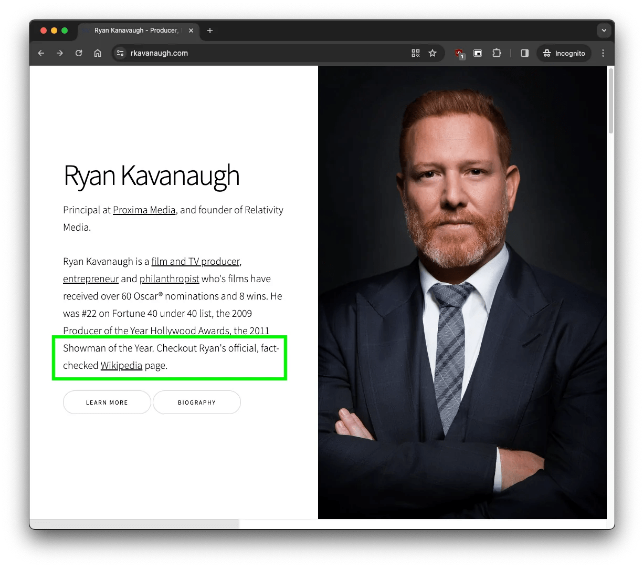This screenshot has width=644, height=568.
Task: Open the QR code icon in the address bar
Action: point(416,53)
